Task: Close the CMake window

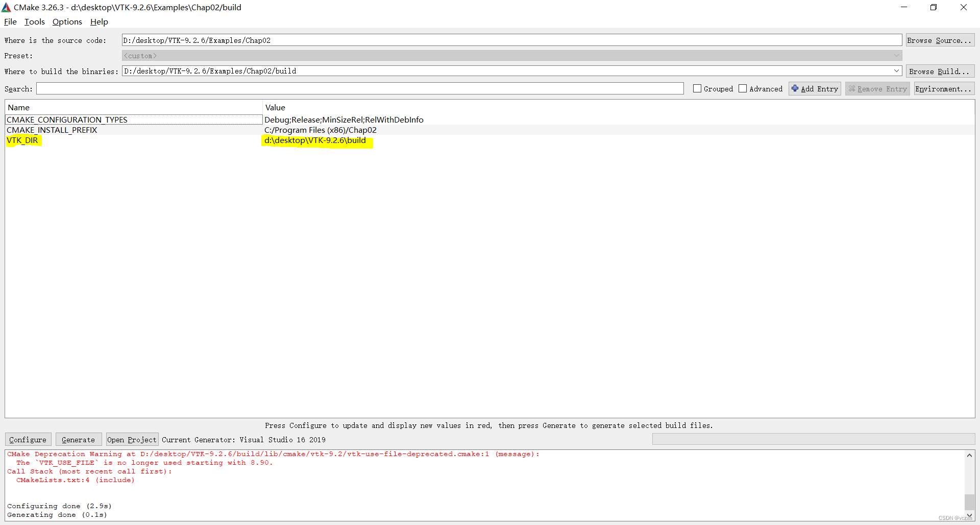Action: coord(964,7)
